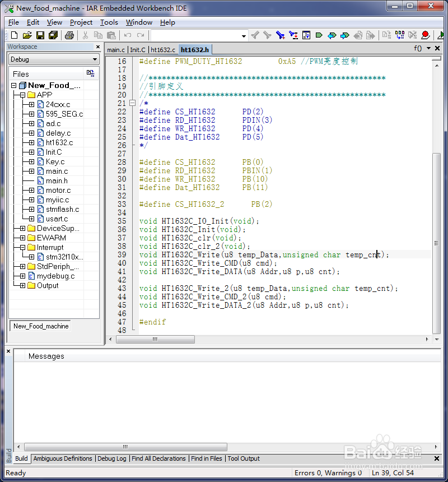
Task: Click the Make build icon
Action: pyautogui.click(x=399, y=35)
